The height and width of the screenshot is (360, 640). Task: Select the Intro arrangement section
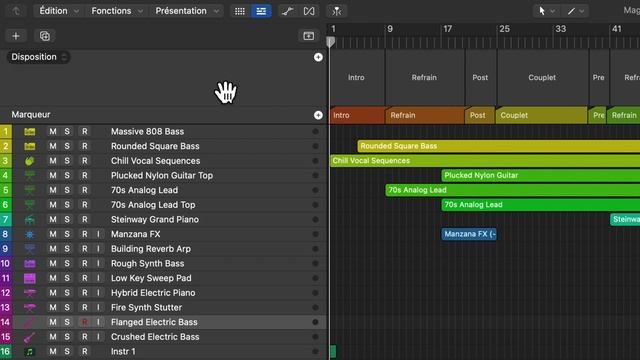click(357, 78)
